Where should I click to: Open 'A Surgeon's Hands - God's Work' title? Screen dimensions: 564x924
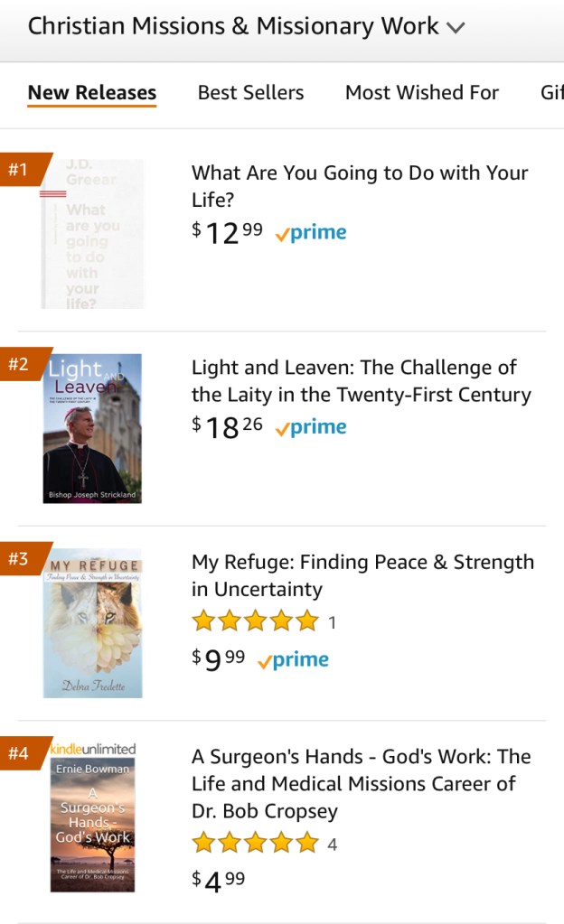click(361, 783)
